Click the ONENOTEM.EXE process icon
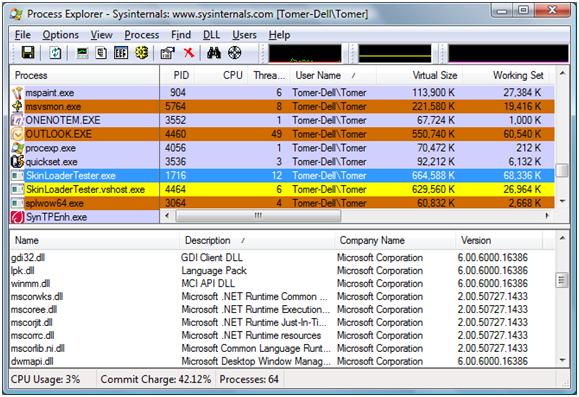 [17, 120]
